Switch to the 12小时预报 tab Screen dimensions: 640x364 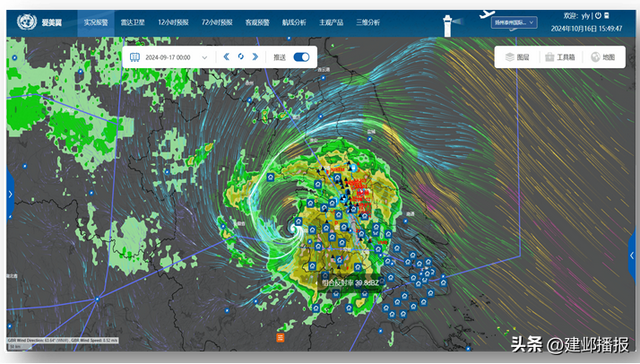173,22
